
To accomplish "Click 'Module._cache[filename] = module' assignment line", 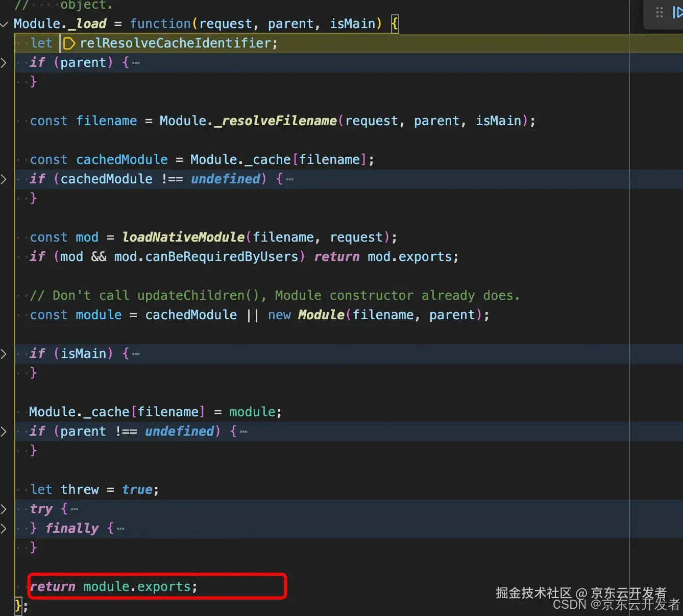I will [155, 412].
